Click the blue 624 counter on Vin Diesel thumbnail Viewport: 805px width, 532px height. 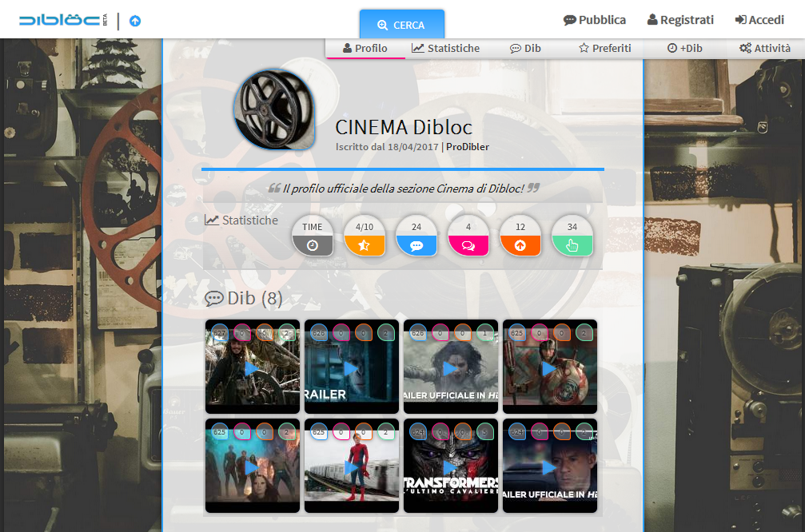(x=517, y=431)
